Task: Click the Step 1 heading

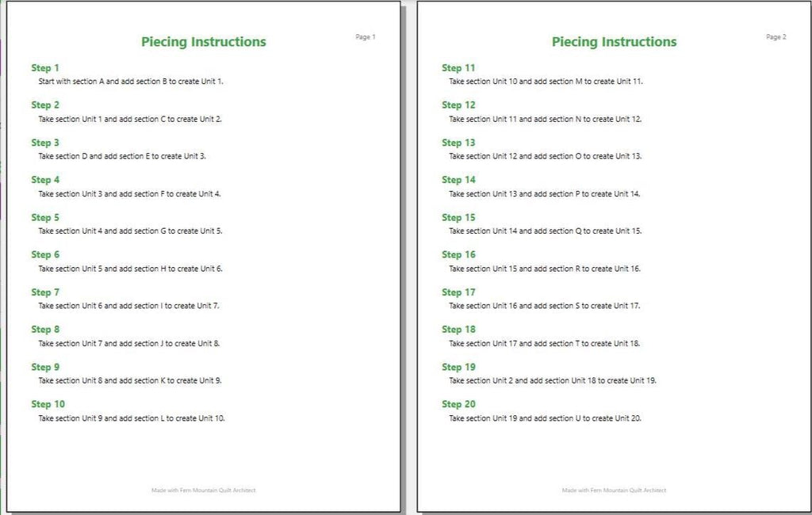Action: [x=45, y=68]
